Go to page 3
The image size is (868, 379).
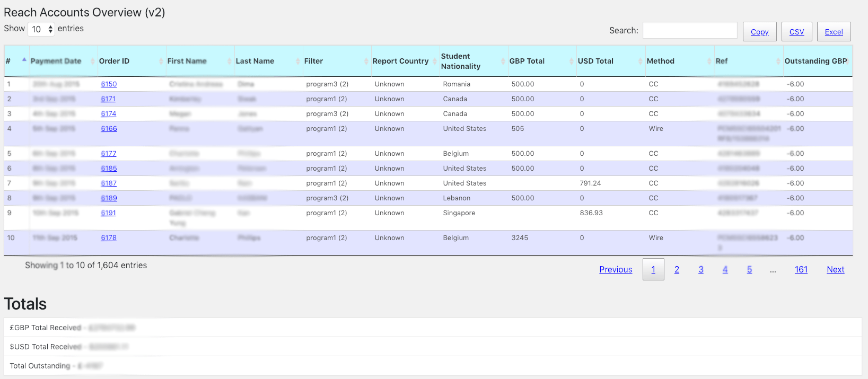tap(701, 269)
